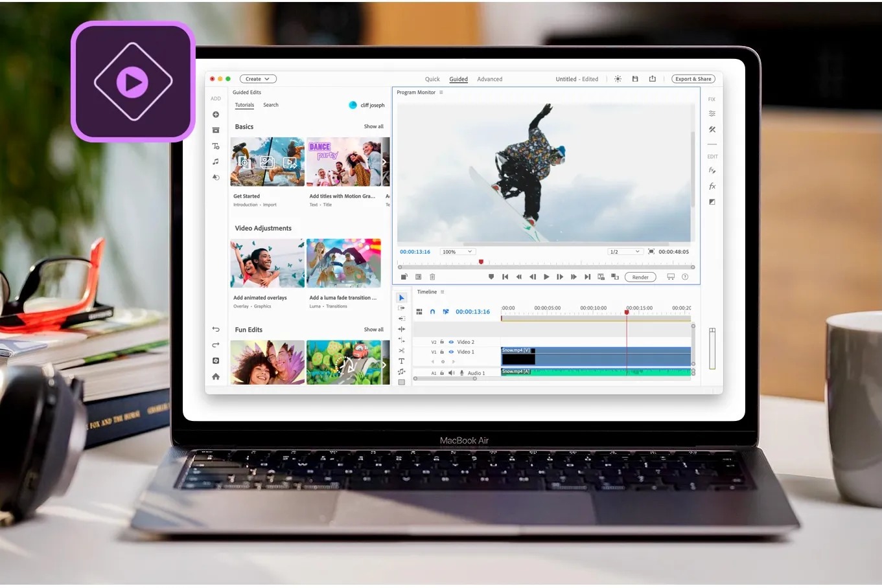Viewport: 882px width, 588px height.
Task: Toggle the safe margins grid icon
Action: tap(418, 277)
